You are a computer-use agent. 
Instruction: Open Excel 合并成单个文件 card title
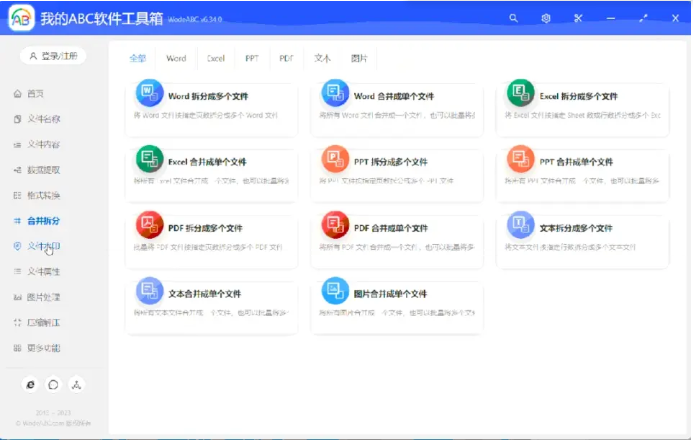pos(207,162)
